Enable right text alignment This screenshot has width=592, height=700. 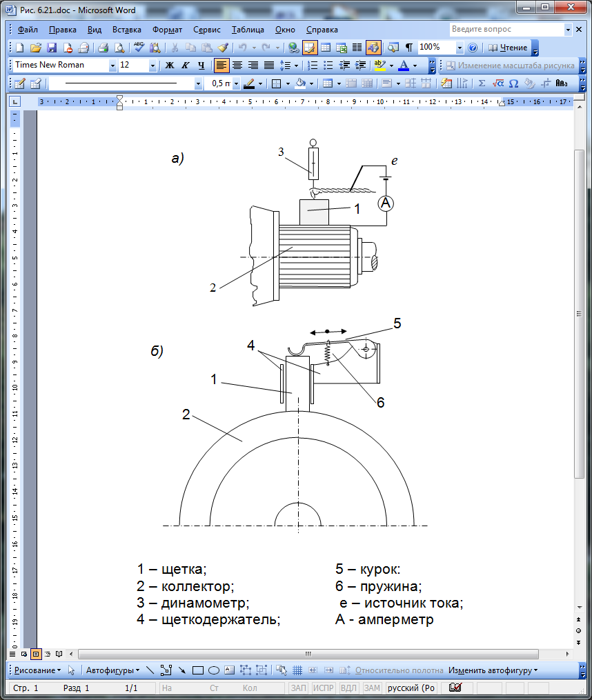253,66
